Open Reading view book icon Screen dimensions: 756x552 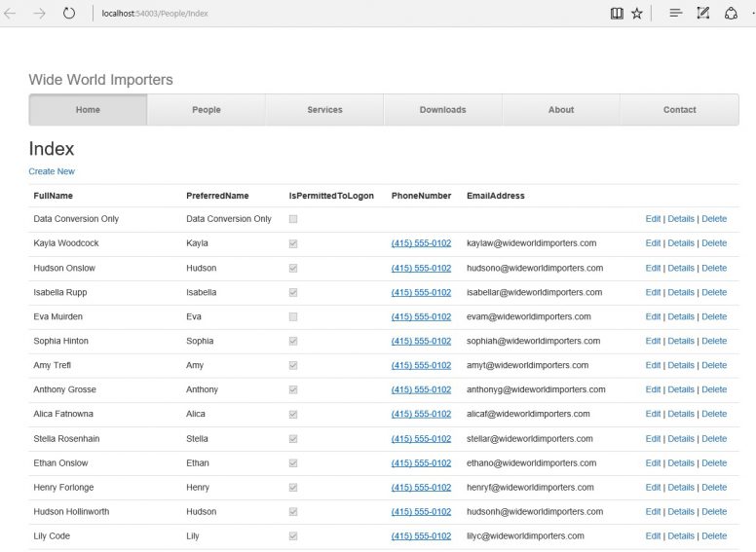(617, 14)
